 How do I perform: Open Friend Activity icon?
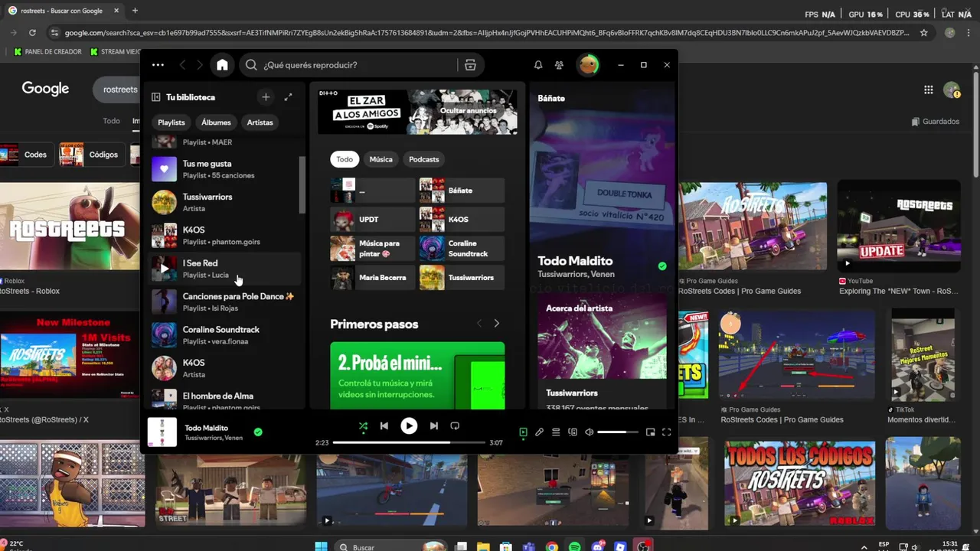[x=559, y=65]
